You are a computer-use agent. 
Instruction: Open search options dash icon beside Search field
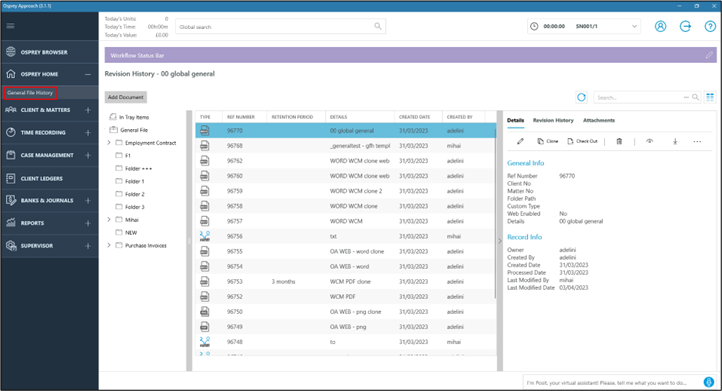(686, 97)
